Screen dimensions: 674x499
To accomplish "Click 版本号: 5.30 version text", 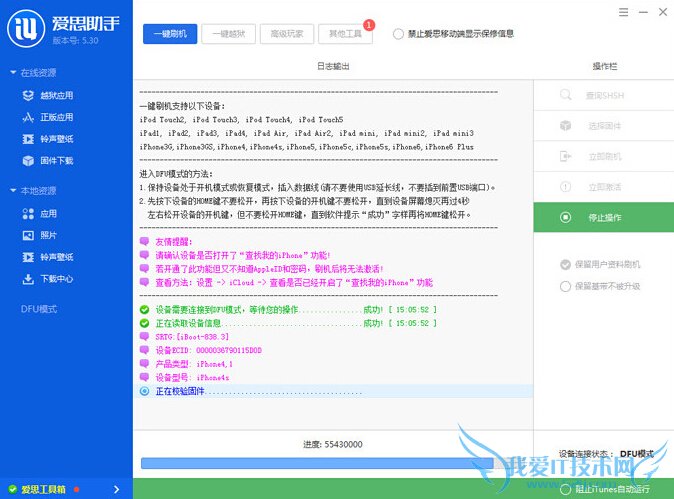I will point(76,40).
